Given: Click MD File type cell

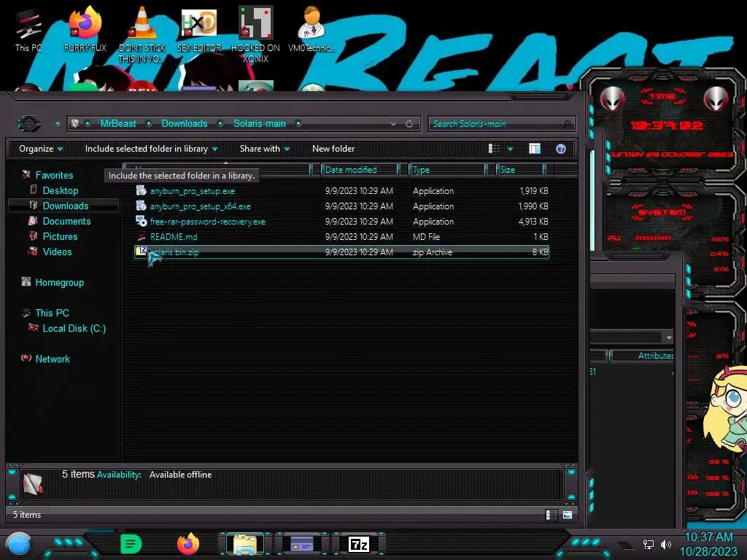Looking at the screenshot, I should pos(426,236).
